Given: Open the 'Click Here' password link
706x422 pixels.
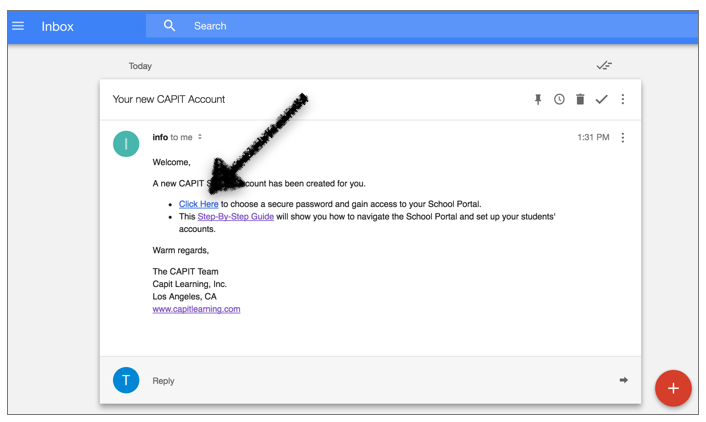Looking at the screenshot, I should pos(199,204).
